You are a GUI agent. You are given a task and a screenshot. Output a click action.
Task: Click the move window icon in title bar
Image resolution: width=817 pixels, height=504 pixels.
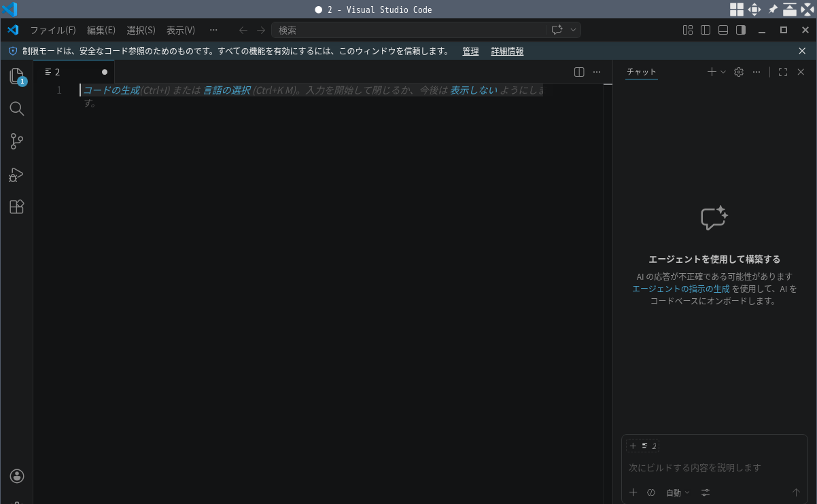tap(754, 10)
